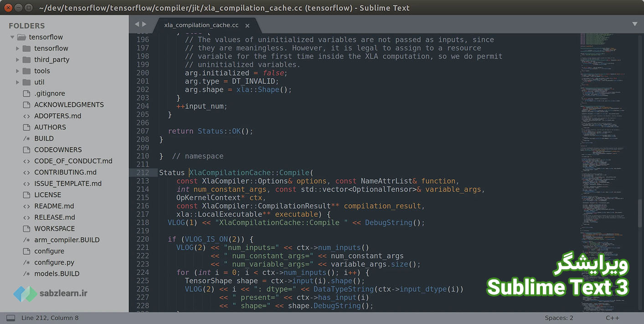This screenshot has height=324, width=644.
Task: Expand the tensorflow subfolder arrow
Action: (x=18, y=48)
